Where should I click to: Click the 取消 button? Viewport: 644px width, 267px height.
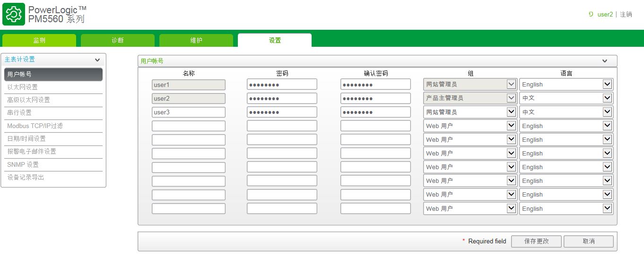click(589, 241)
